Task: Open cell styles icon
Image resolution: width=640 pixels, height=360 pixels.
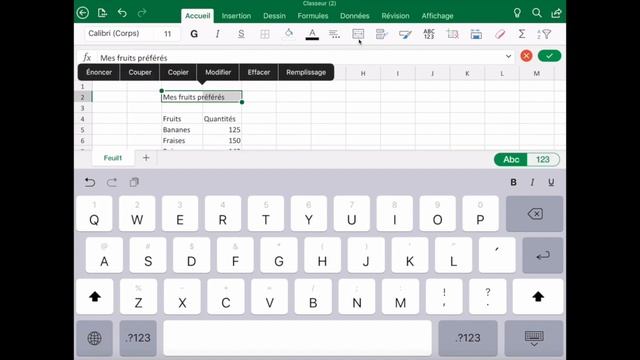Action: tap(405, 34)
